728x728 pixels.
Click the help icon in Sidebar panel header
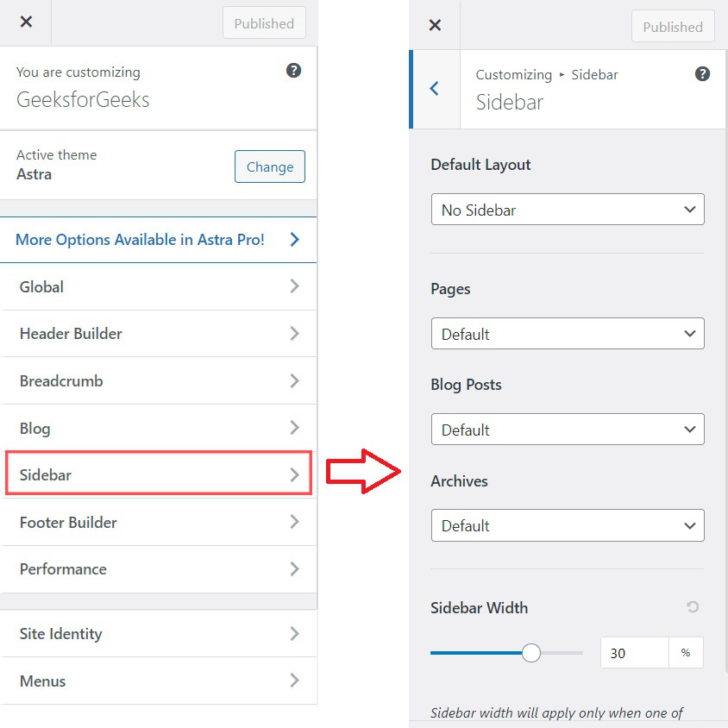tap(702, 73)
